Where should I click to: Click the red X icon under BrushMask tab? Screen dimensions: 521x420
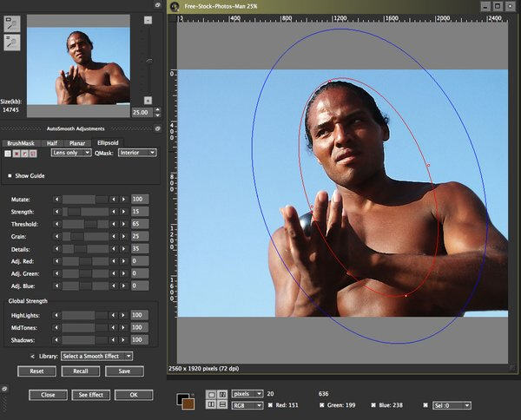coord(16,153)
